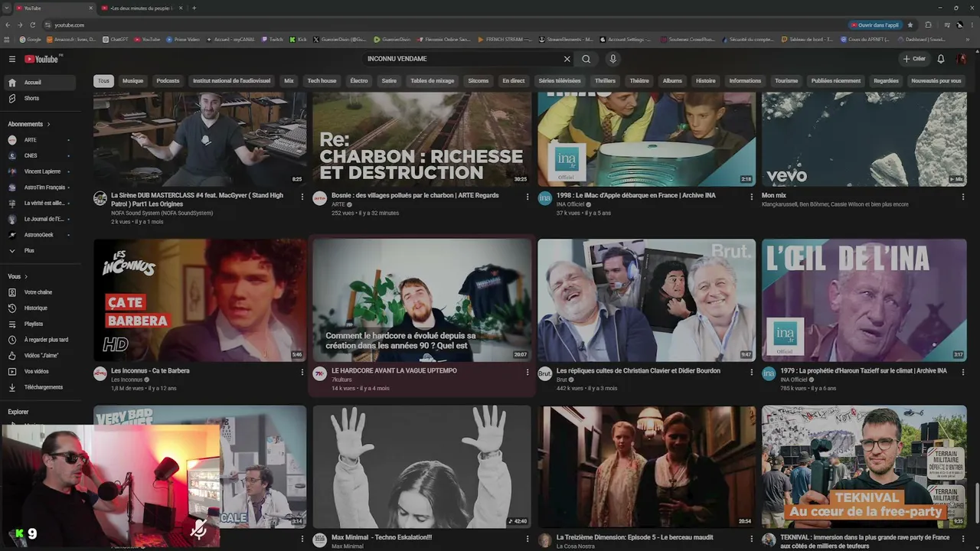Play the Les Inconnus Ça te Barbera thumbnail
This screenshot has height=551, width=980.
[x=200, y=300]
